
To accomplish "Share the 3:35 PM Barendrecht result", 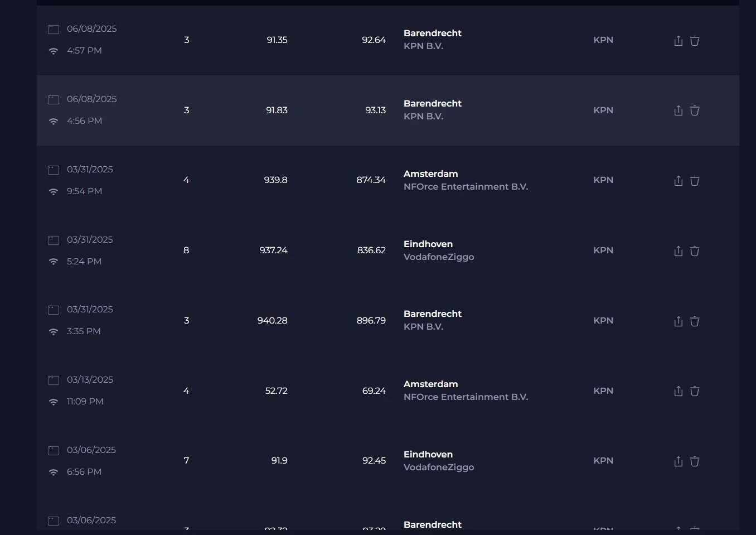I will pos(678,321).
